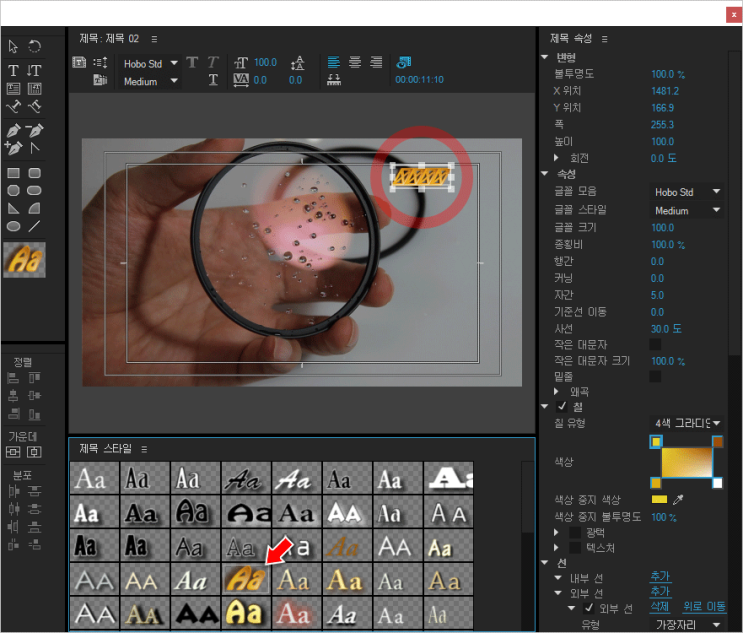Screen dimensions: 743x633
Task: Select the Rectangle shape tool
Action: click(x=13, y=173)
